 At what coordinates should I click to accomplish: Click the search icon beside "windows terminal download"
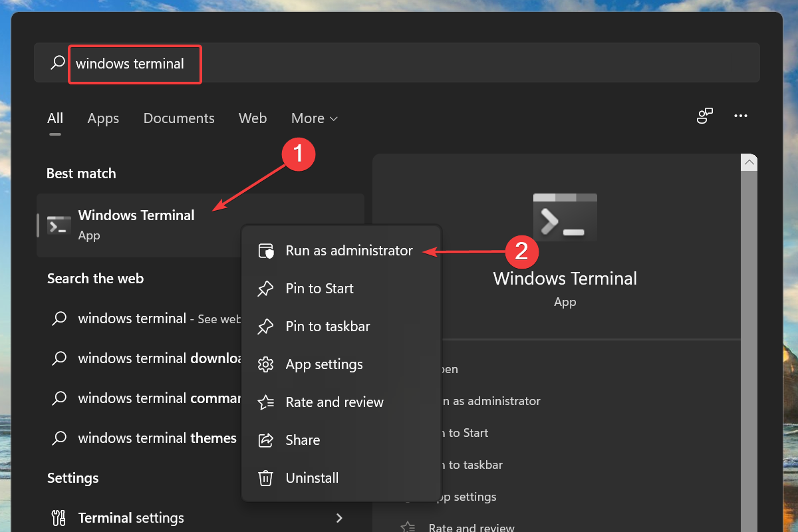pyautogui.click(x=59, y=358)
